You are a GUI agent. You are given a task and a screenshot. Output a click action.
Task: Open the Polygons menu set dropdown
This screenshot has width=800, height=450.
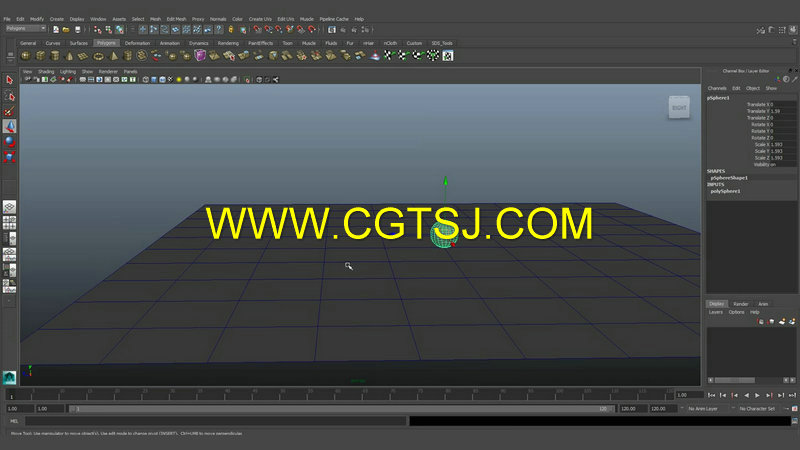(26, 29)
